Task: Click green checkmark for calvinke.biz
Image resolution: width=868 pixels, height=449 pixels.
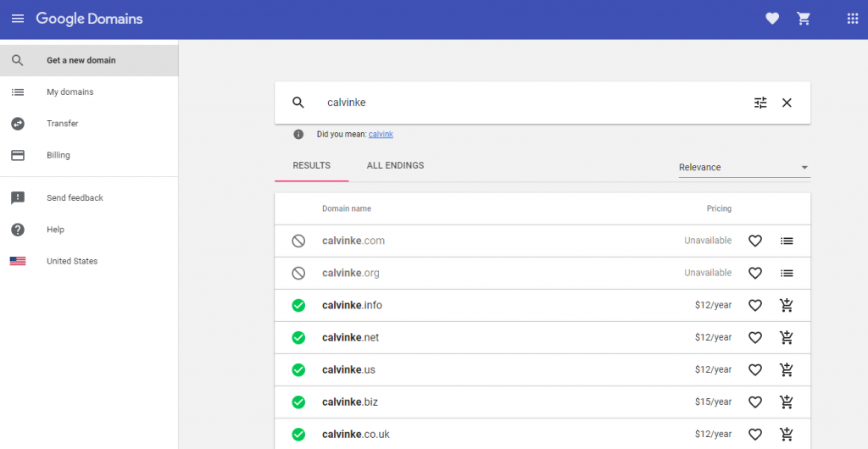Action: pos(298,402)
